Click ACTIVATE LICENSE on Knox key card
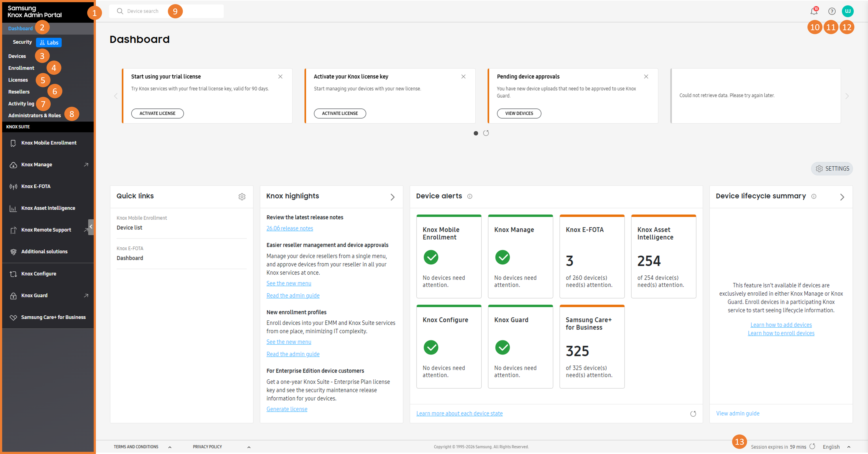868x454 pixels. coord(340,113)
